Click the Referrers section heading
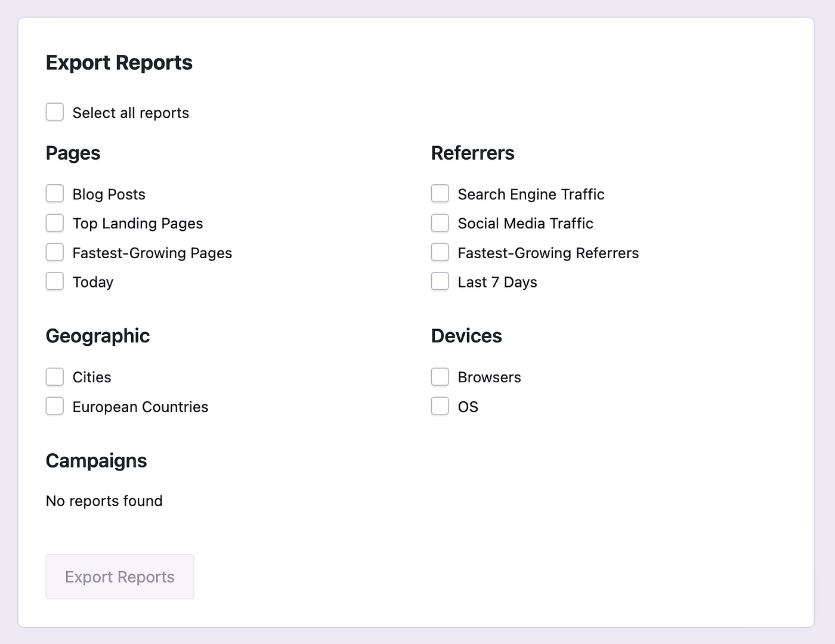835x644 pixels. click(x=472, y=153)
